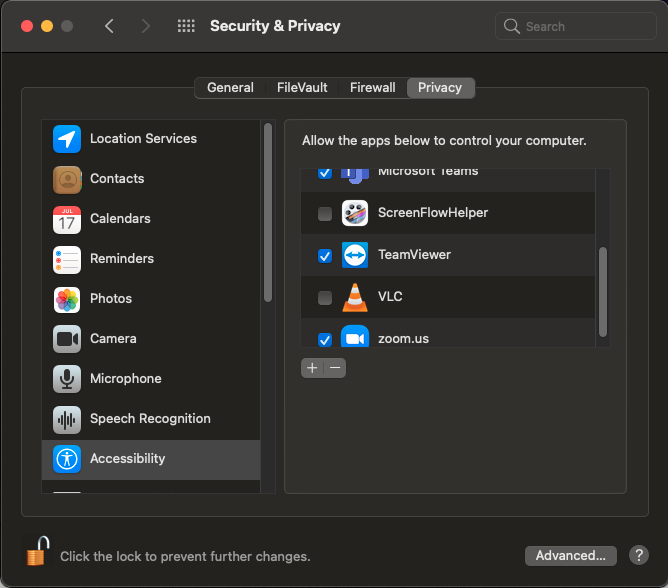Go back with the left chevron
Image resolution: width=668 pixels, height=588 pixels.
tap(109, 26)
